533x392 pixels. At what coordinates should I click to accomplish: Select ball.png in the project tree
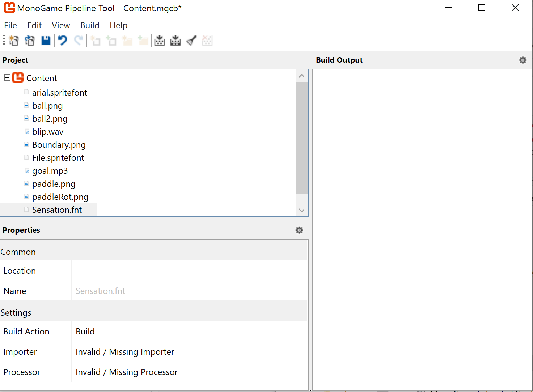tap(47, 105)
